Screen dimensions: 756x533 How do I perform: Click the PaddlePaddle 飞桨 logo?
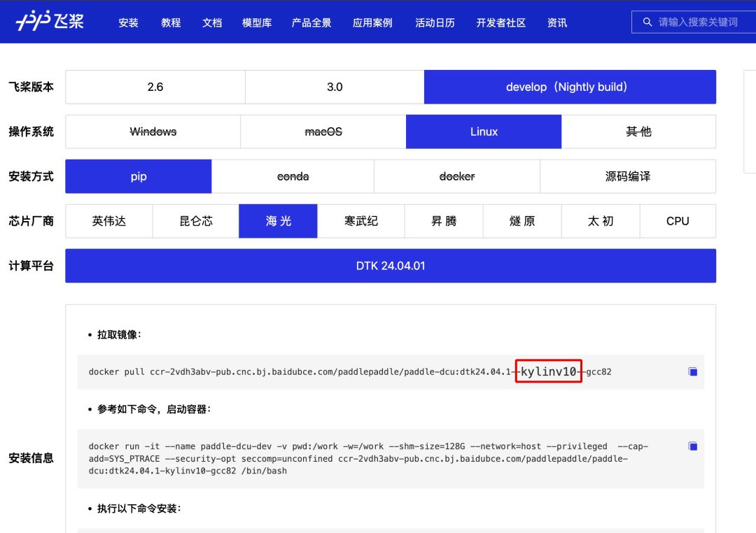pos(50,22)
